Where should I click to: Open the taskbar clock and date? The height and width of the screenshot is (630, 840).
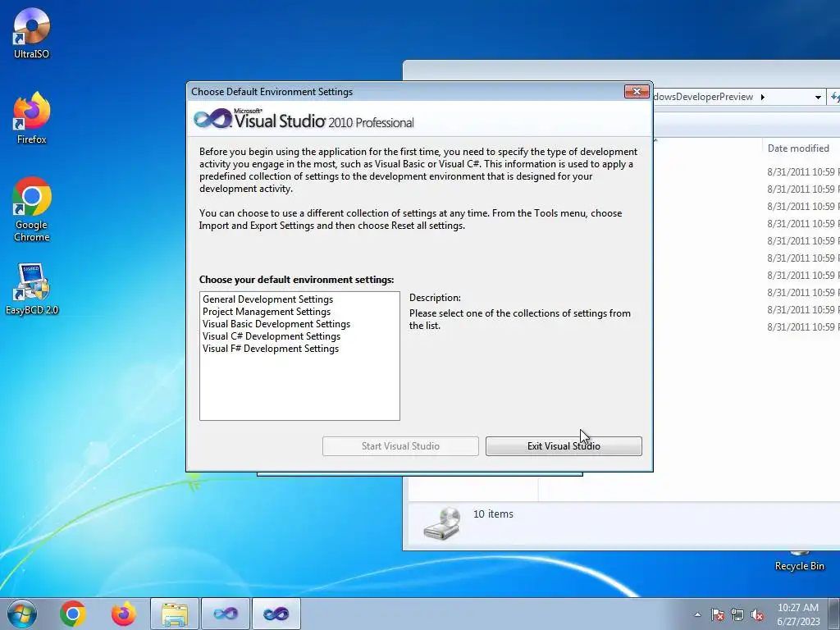tap(798, 614)
